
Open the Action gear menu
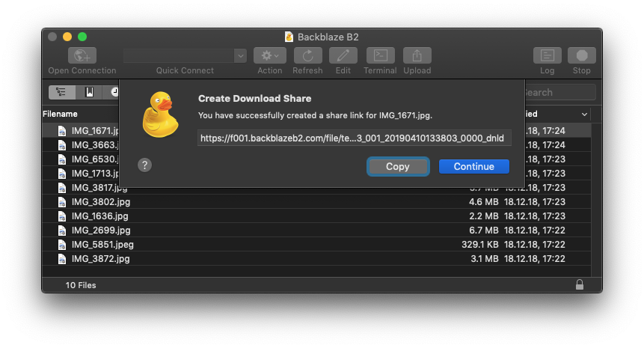(x=270, y=55)
